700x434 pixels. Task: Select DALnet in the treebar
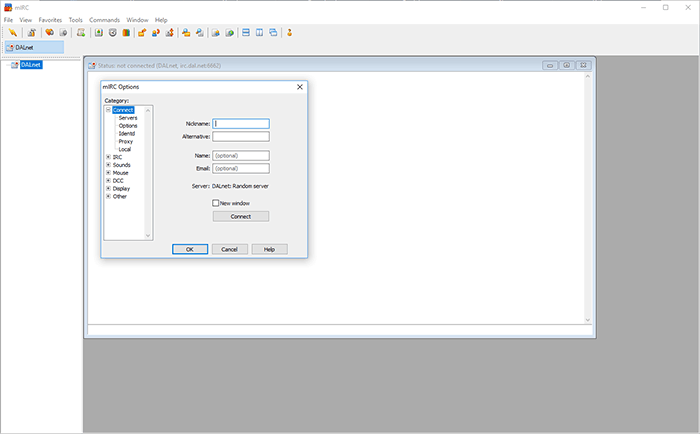coord(31,65)
